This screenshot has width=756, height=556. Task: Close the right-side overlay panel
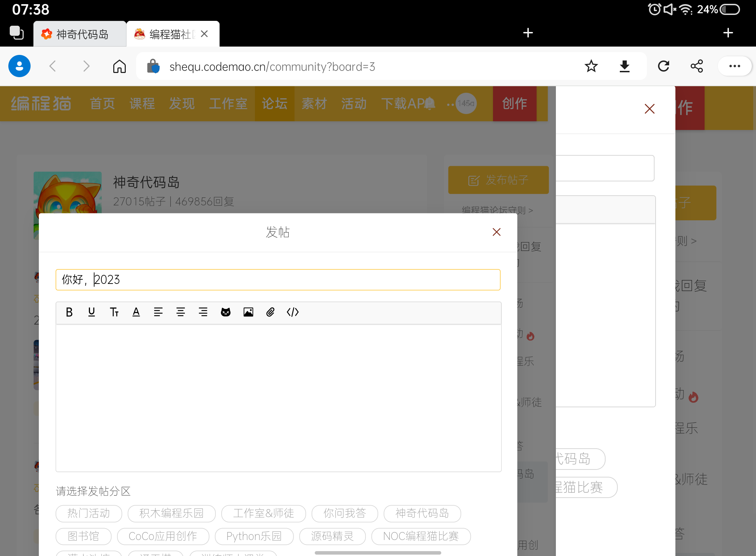(x=649, y=109)
